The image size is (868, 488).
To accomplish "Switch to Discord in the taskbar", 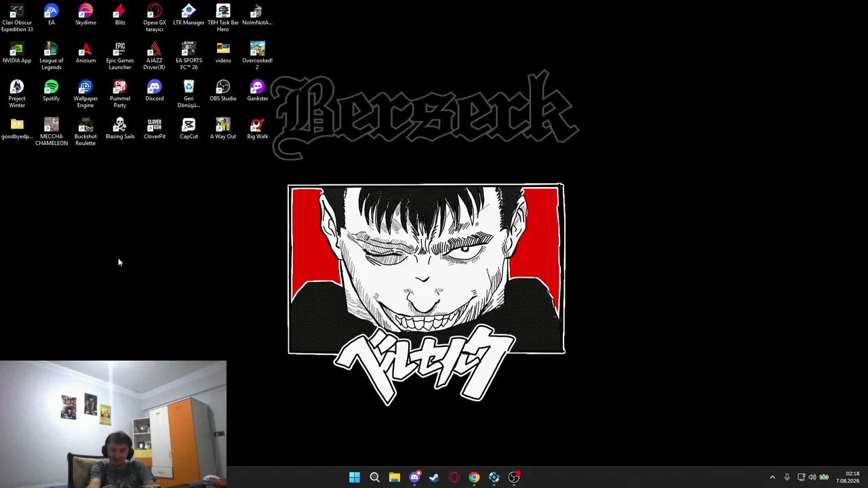I will [x=414, y=477].
